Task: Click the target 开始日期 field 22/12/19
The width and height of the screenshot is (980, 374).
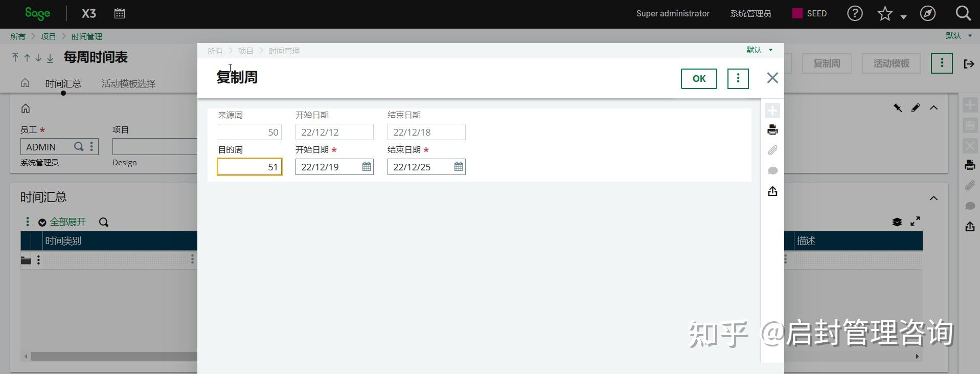Action: pos(334,167)
